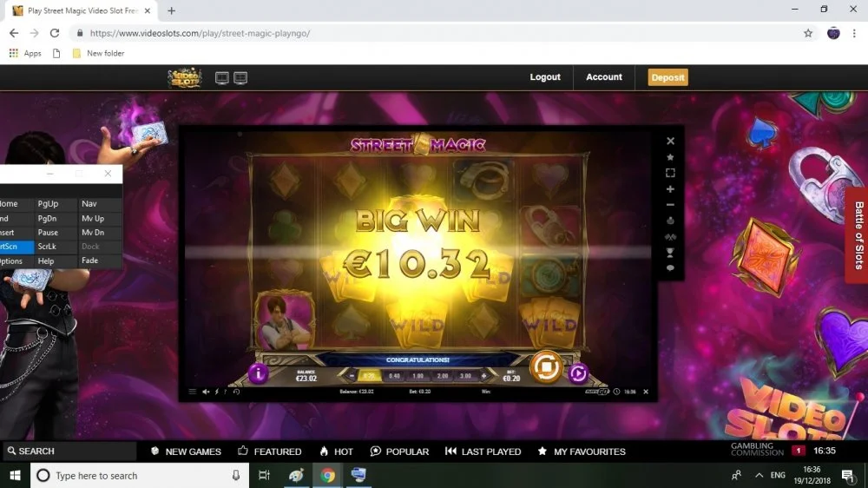
Task: Open the Account page
Action: coord(604,77)
